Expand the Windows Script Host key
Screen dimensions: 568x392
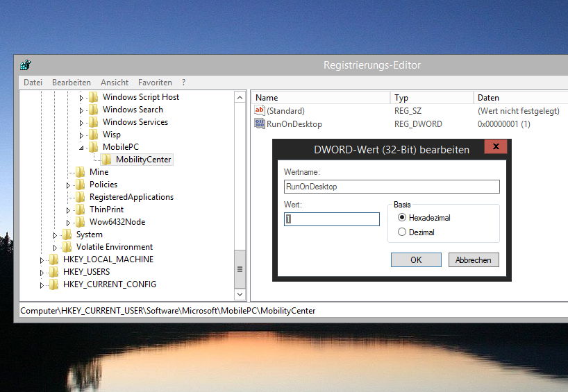coord(81,98)
